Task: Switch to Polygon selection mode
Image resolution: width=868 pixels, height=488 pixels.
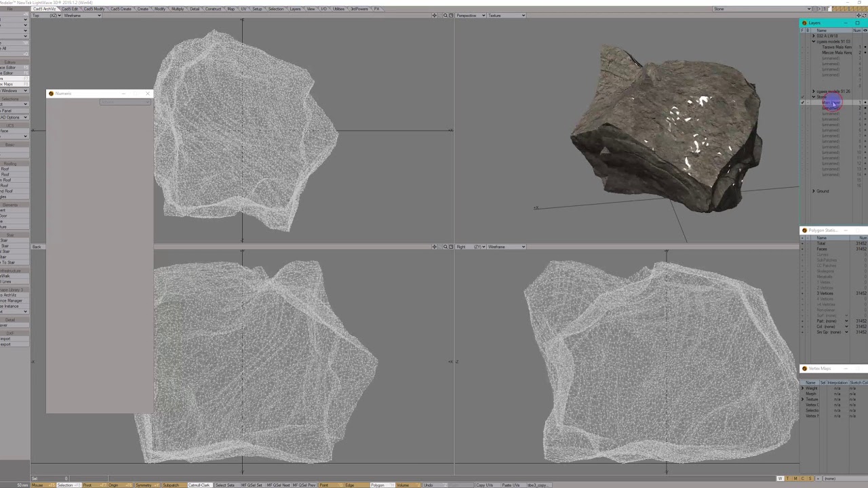Action: [382, 485]
